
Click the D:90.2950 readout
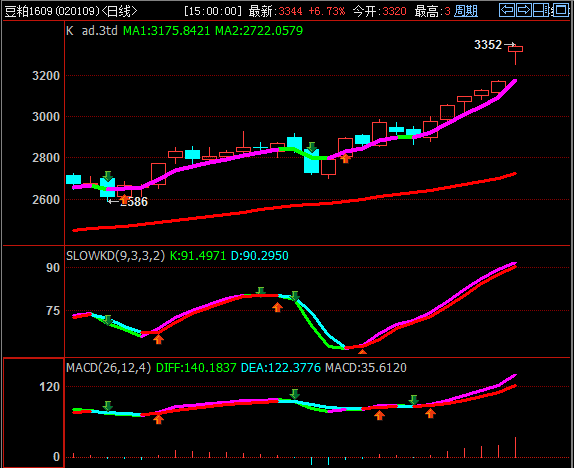(260, 255)
